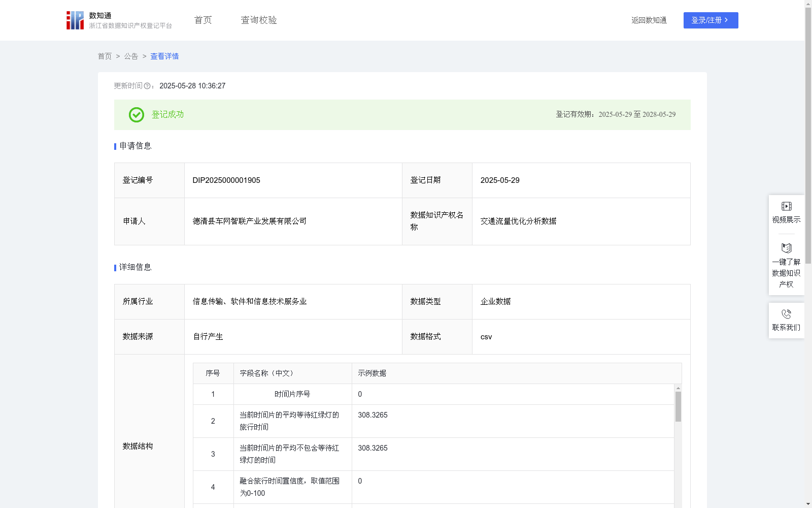Click the 数据知识产权名称 label cell

coord(437,221)
